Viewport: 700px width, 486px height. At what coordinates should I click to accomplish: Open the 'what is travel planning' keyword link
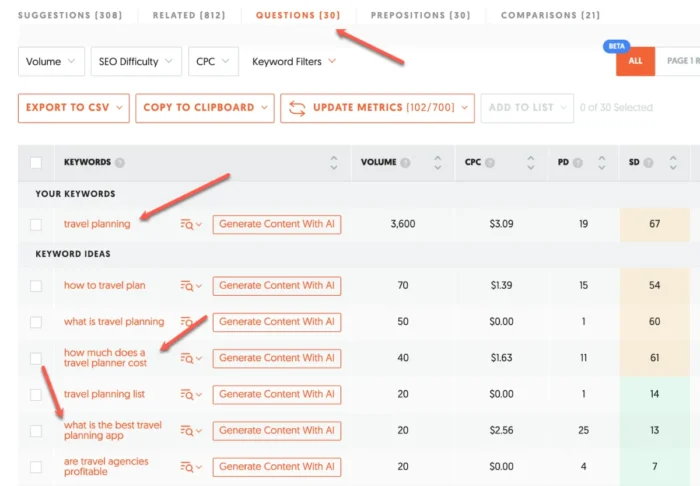(x=114, y=322)
